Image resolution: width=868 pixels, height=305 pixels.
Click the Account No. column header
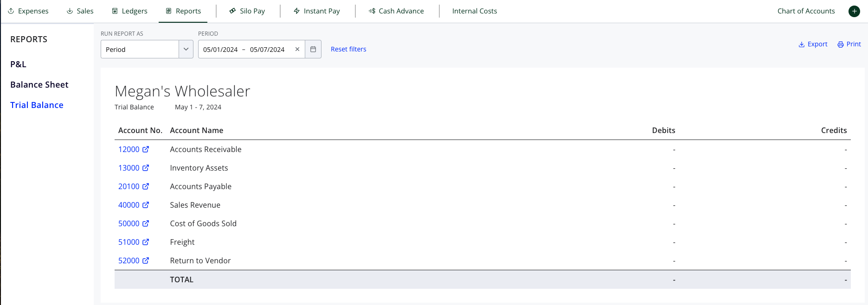coord(140,130)
